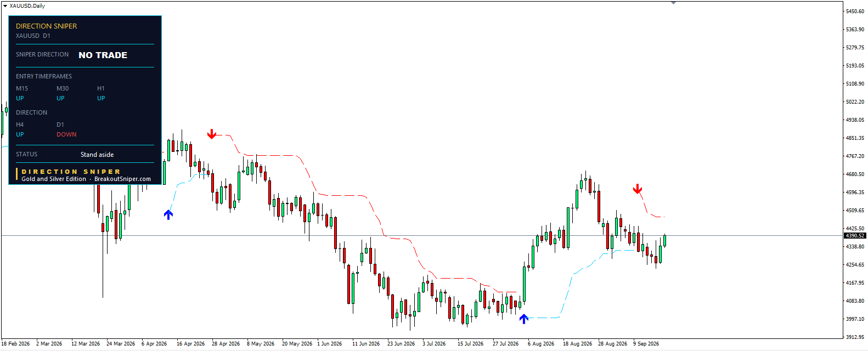Click the DIRECTION SNIPER panel title
868x351 pixels.
tap(47, 26)
